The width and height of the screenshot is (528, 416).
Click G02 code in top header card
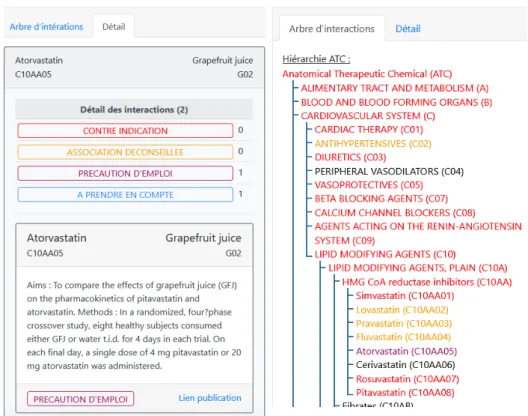[245, 74]
